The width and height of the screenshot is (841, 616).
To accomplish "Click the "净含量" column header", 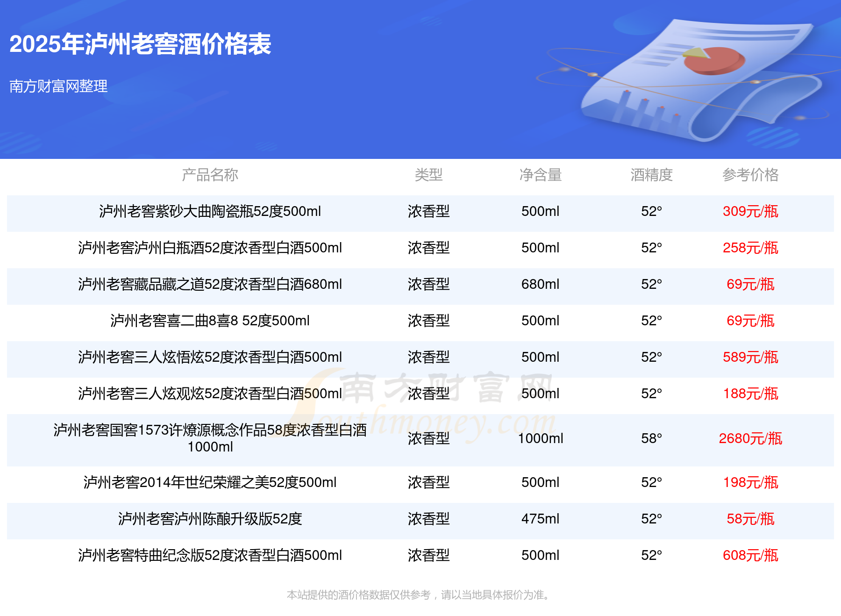I will coord(541,175).
